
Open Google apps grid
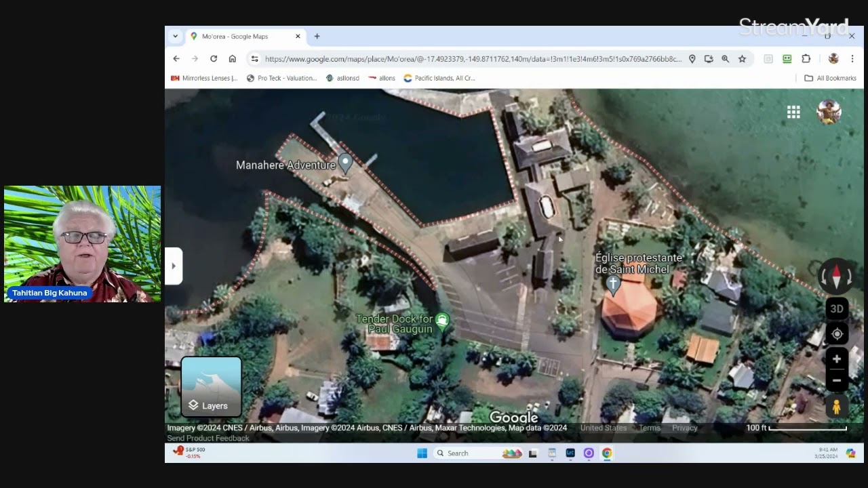point(793,113)
